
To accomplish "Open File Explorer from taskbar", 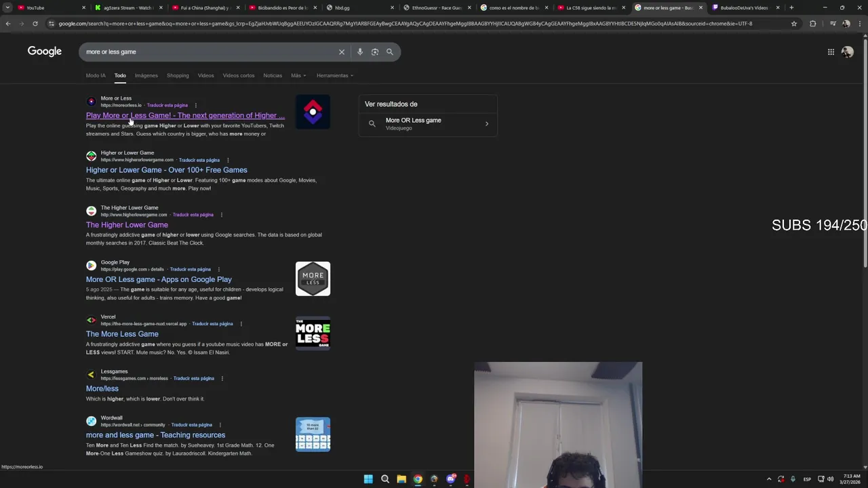I will [401, 479].
